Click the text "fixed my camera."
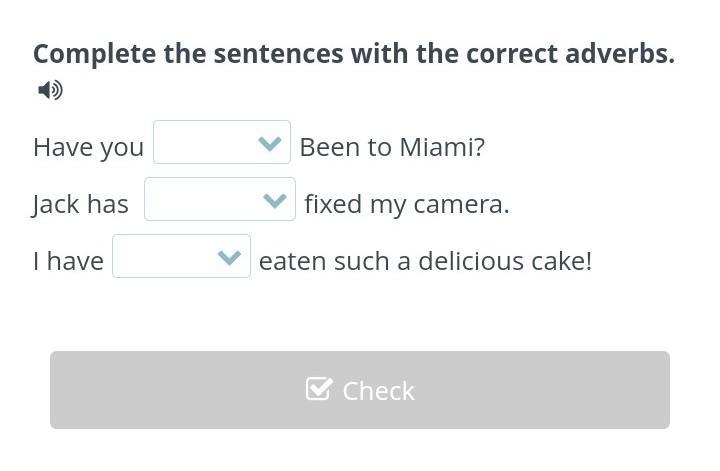This screenshot has width=720, height=471. coord(407,204)
